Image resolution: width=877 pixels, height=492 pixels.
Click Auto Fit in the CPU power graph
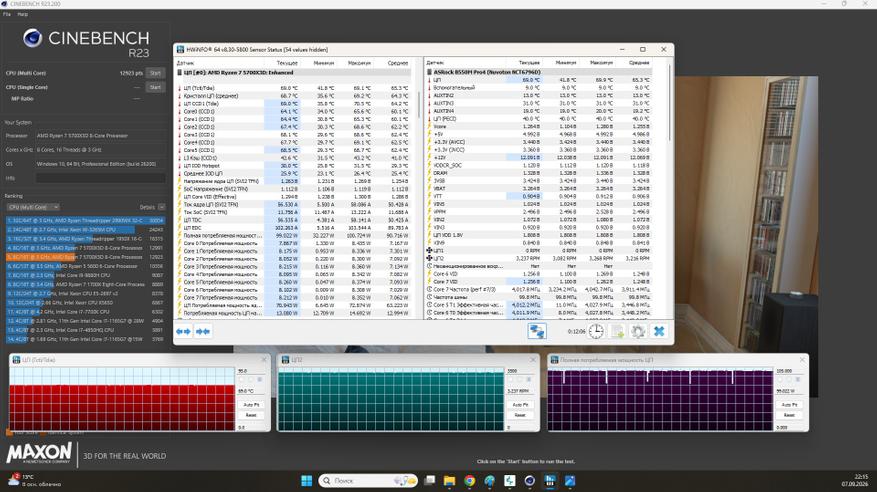coord(789,404)
